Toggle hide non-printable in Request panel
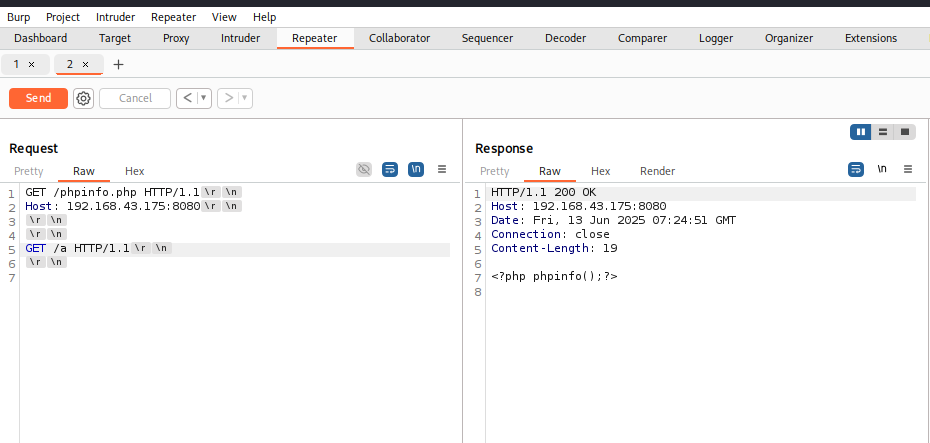This screenshot has height=443, width=930. pos(364,170)
